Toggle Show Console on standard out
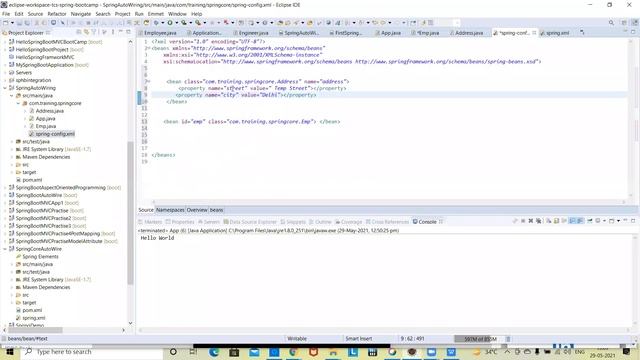This screenshot has height=360, width=640. pos(572,221)
